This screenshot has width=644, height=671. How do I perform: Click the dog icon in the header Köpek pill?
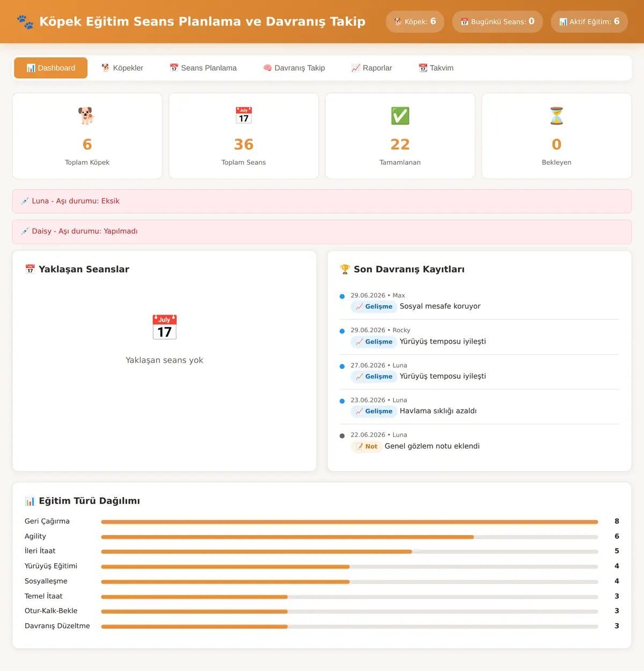(x=398, y=22)
